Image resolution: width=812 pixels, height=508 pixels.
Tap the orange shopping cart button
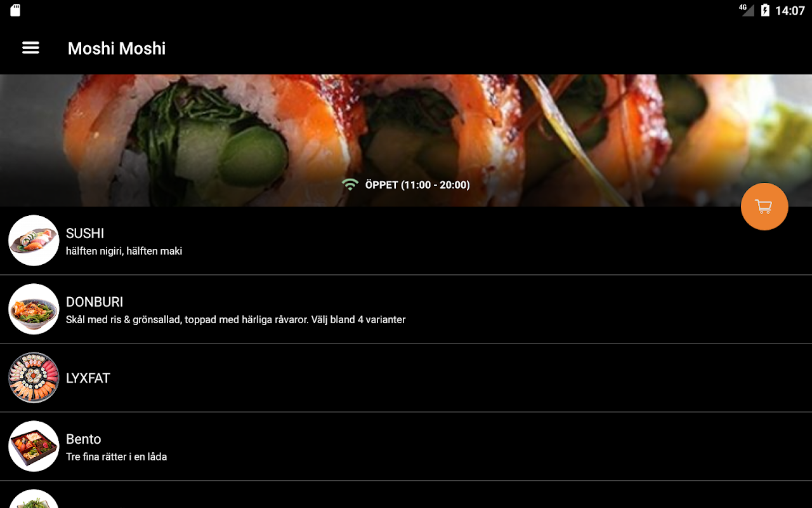(764, 206)
